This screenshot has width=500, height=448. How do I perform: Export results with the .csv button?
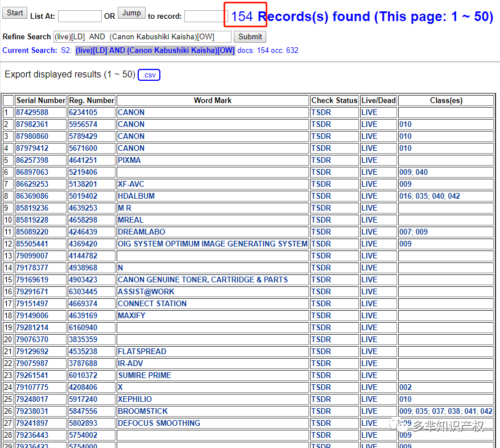(x=149, y=75)
